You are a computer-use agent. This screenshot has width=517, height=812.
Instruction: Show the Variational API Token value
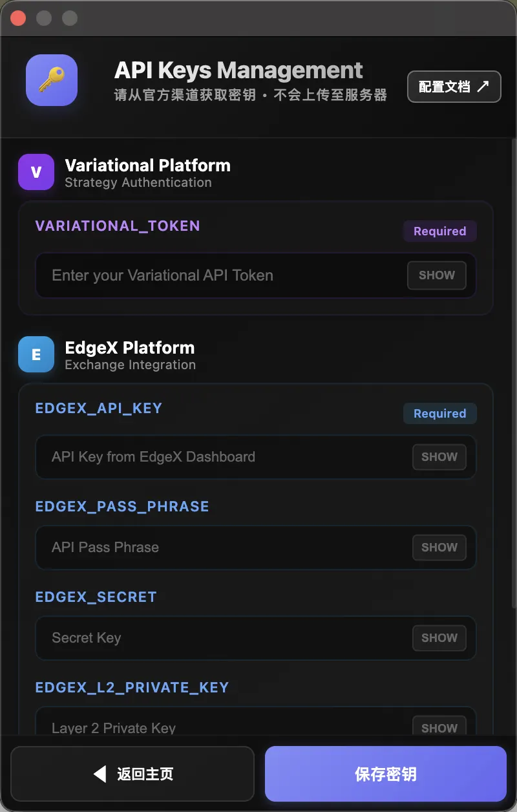pos(437,275)
